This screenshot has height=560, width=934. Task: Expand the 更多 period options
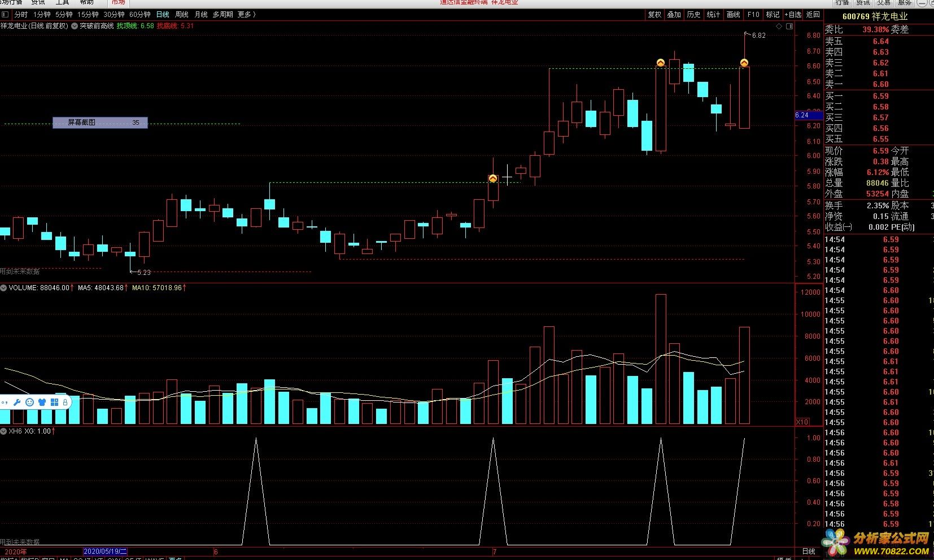click(247, 15)
